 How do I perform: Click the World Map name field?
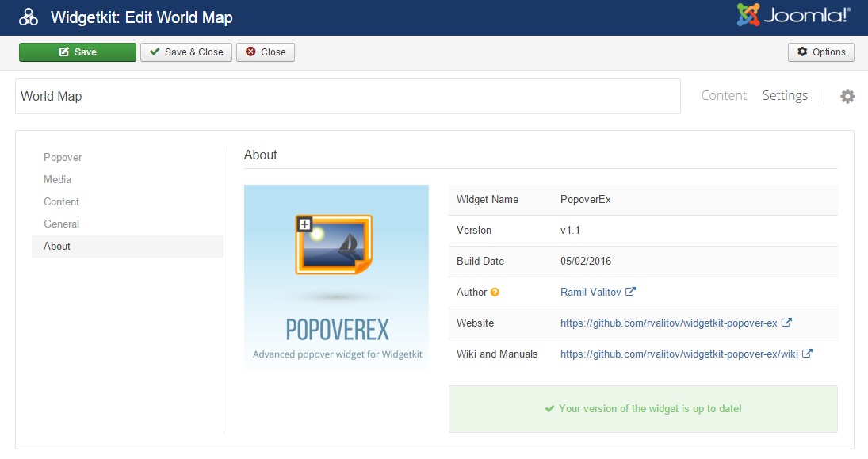[x=348, y=97]
